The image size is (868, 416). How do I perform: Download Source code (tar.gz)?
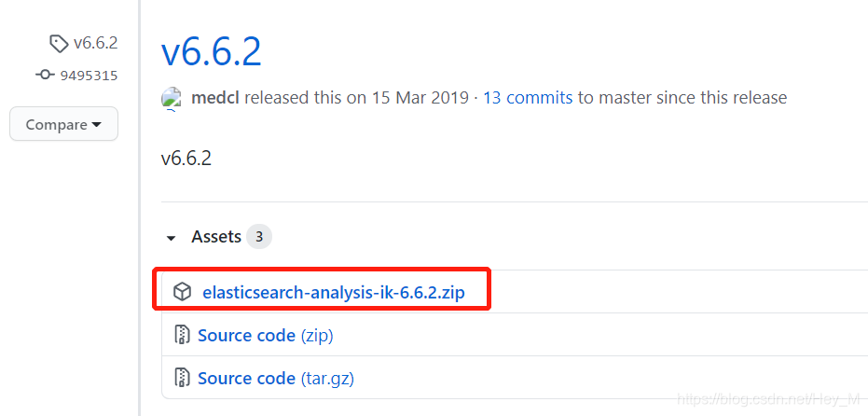pyautogui.click(x=276, y=379)
